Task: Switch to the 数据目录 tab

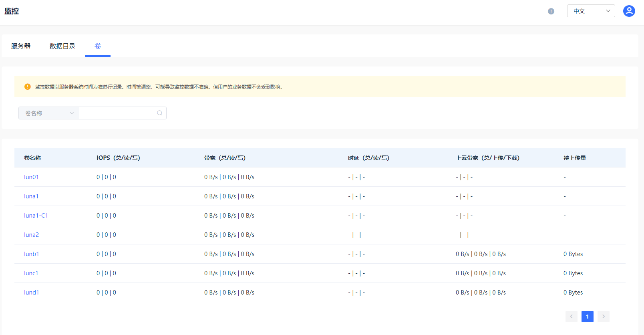Action: 62,46
